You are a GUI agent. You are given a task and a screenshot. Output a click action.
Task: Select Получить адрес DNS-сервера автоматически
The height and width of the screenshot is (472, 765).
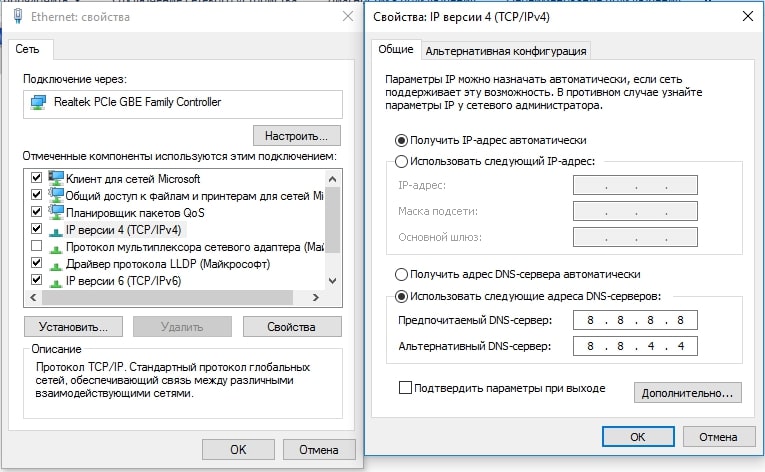pos(401,274)
